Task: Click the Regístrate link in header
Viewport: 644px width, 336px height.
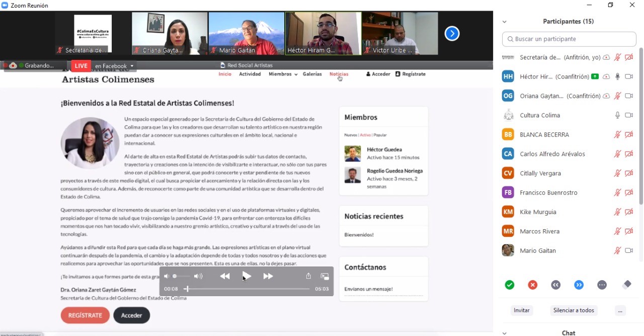Action: [x=411, y=74]
